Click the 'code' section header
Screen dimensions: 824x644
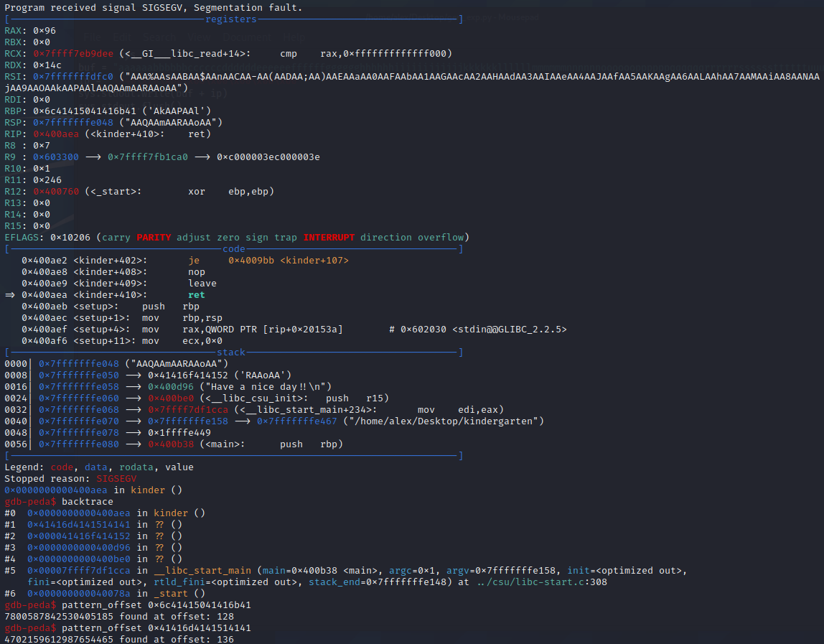click(233, 249)
